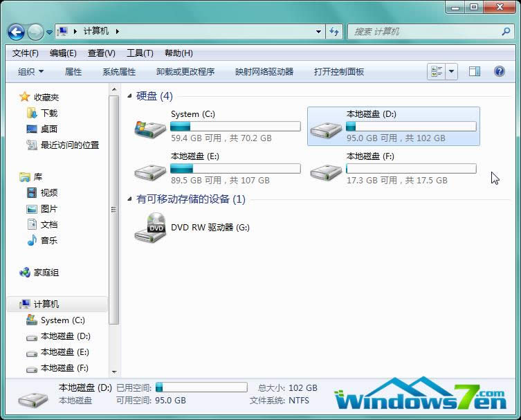Click the refresh button beside address bar
This screenshot has height=420, width=521.
click(335, 32)
